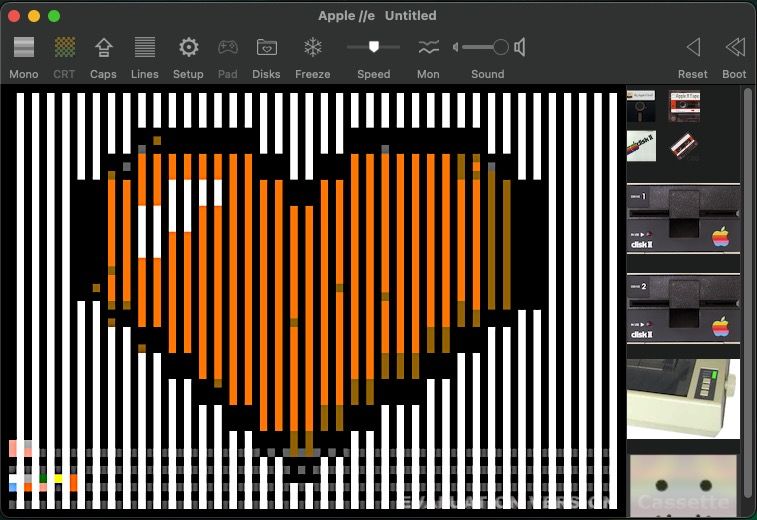Boot the emulator with double-arrow icon
Screen dimensions: 757x520
click(735, 47)
